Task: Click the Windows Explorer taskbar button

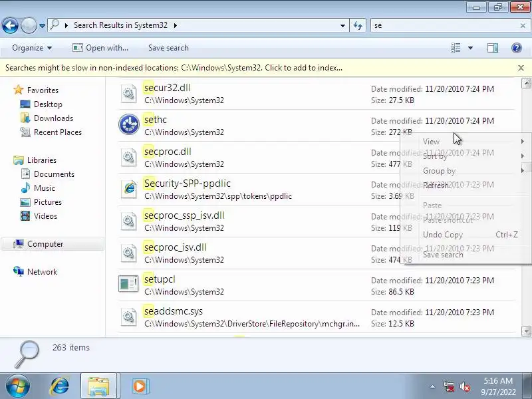Action: point(98,386)
